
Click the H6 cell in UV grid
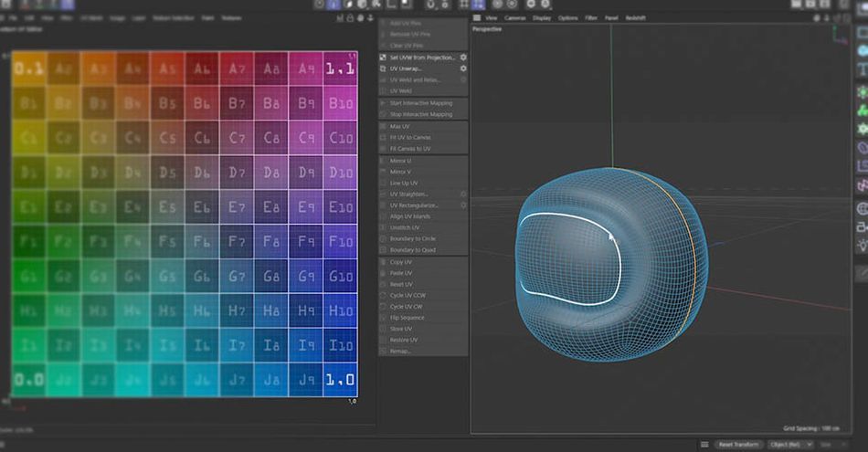[x=202, y=310]
